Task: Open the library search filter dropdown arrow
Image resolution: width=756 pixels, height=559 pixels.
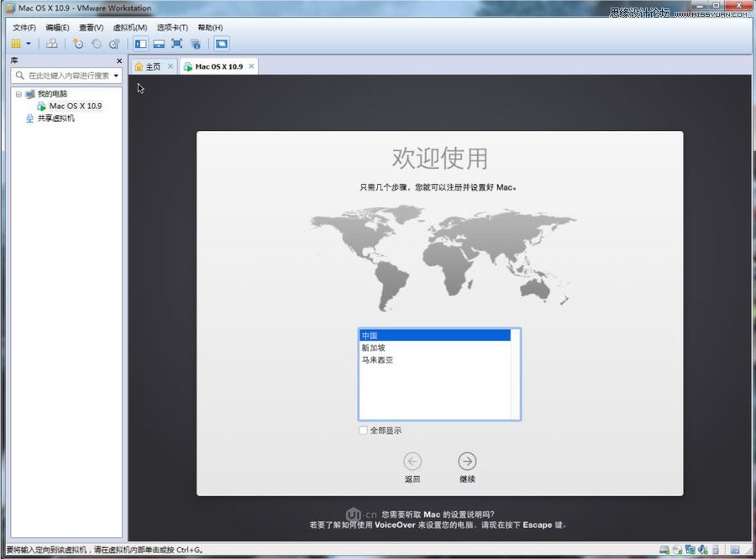Action: click(x=116, y=76)
